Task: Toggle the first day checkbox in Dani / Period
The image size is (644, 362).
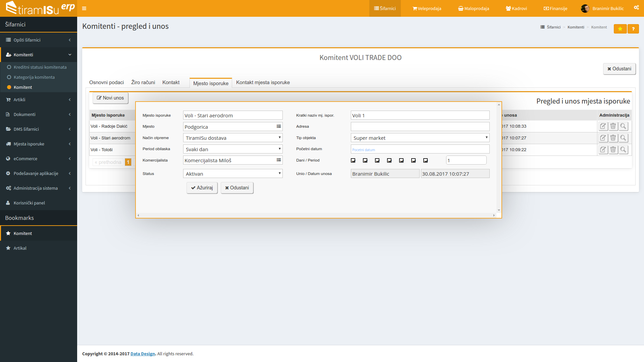Action: click(x=353, y=161)
